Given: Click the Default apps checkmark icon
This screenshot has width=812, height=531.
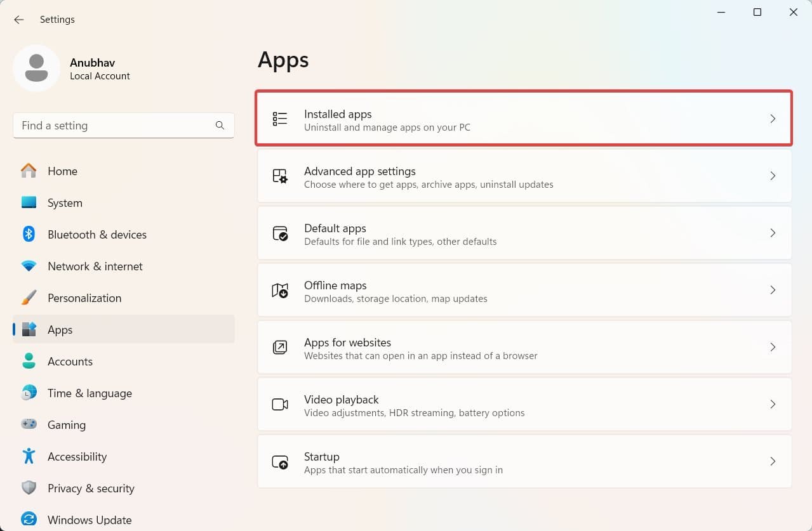Looking at the screenshot, I should (x=280, y=233).
